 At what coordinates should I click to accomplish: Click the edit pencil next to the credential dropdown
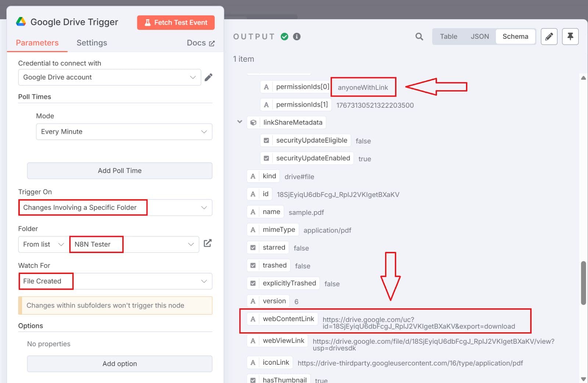coord(208,77)
